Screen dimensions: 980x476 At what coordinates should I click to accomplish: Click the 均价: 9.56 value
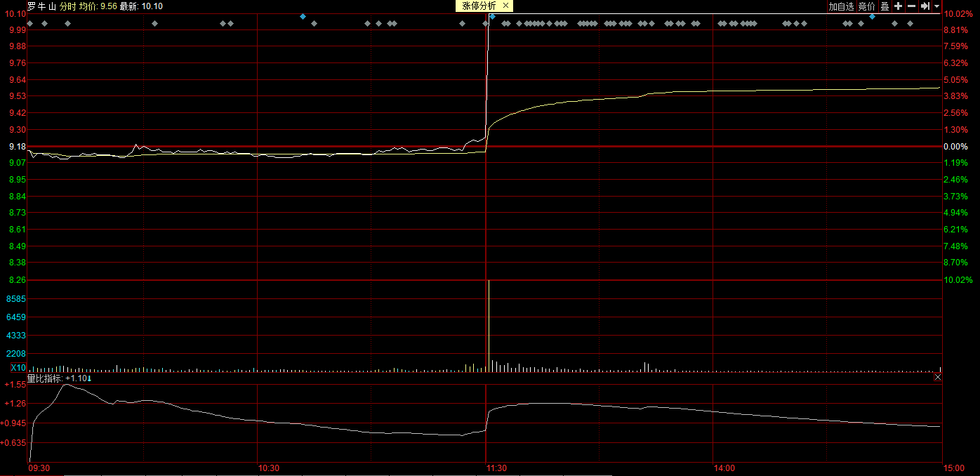98,6
